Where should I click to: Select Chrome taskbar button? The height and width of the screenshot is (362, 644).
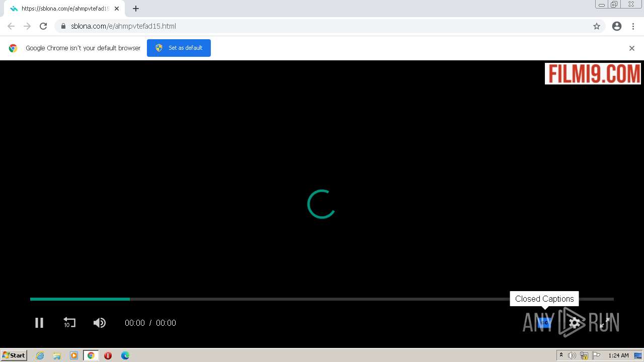[x=91, y=355]
